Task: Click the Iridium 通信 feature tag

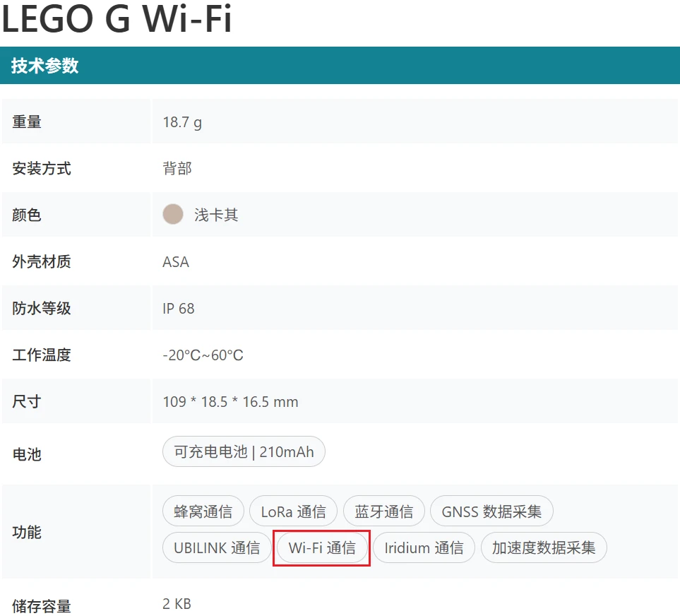Action: 424,547
